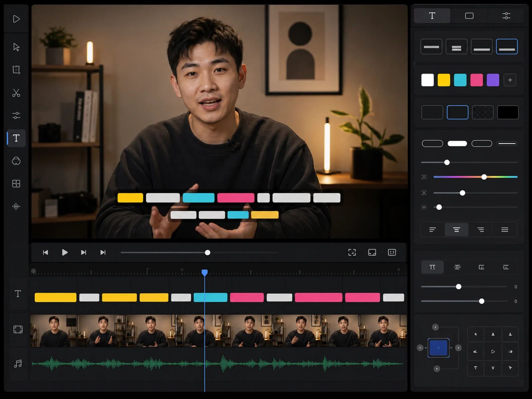This screenshot has height=399, width=532.
Task: Select the checkered transparent background option
Action: (x=483, y=112)
